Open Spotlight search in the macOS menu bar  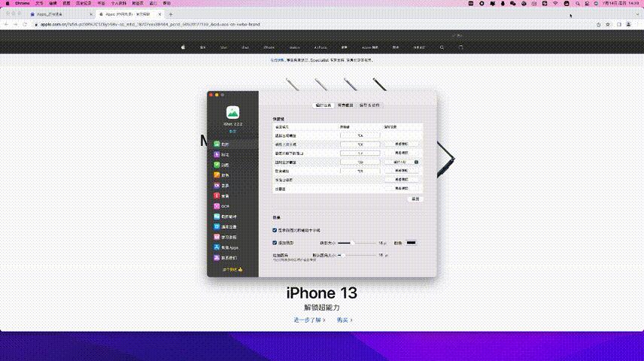(x=578, y=3)
